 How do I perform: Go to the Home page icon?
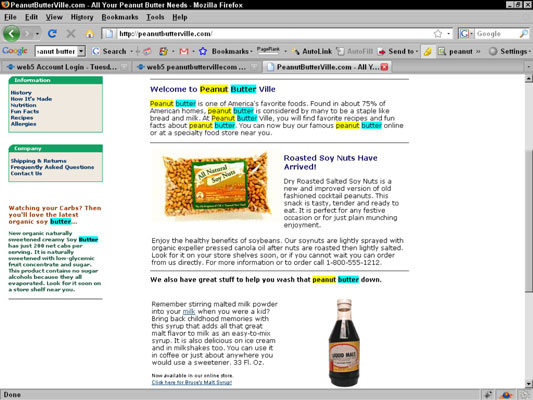tap(89, 34)
